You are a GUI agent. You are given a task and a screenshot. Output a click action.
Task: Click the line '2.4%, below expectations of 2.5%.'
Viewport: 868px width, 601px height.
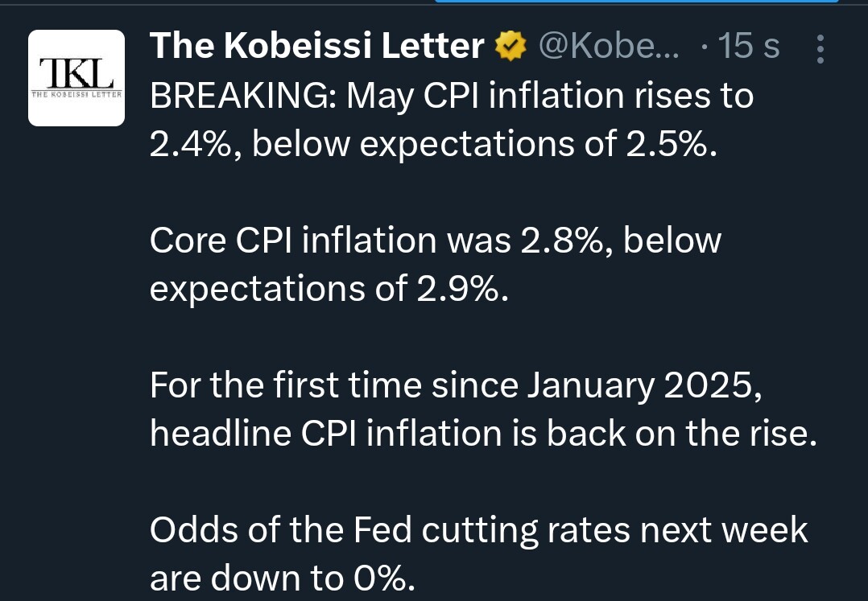point(433,144)
